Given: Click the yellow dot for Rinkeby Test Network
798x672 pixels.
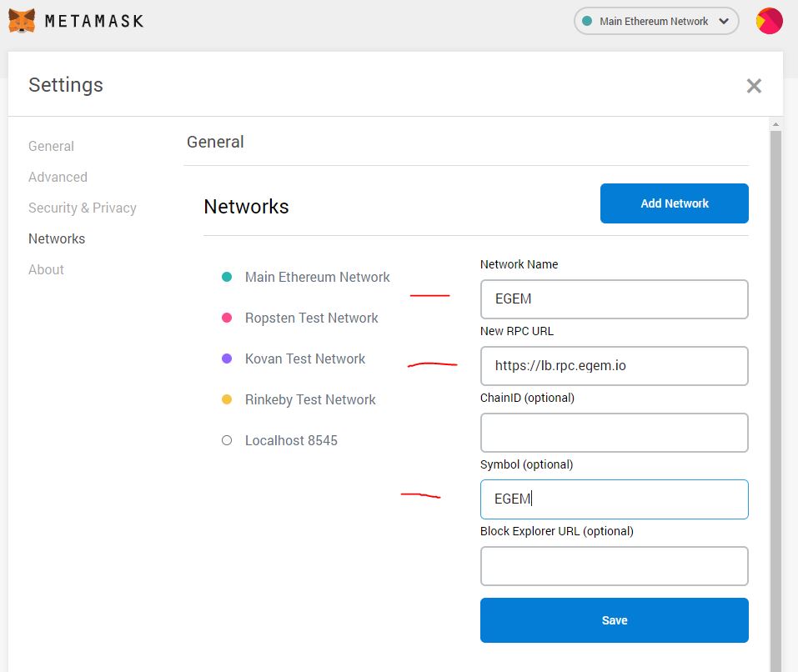Looking at the screenshot, I should click(x=227, y=400).
